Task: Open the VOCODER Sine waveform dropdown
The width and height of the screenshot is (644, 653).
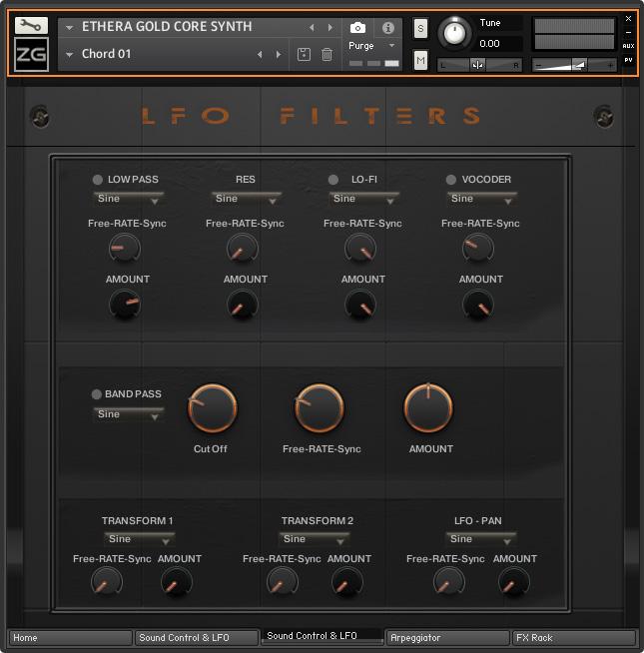Action: click(x=482, y=199)
